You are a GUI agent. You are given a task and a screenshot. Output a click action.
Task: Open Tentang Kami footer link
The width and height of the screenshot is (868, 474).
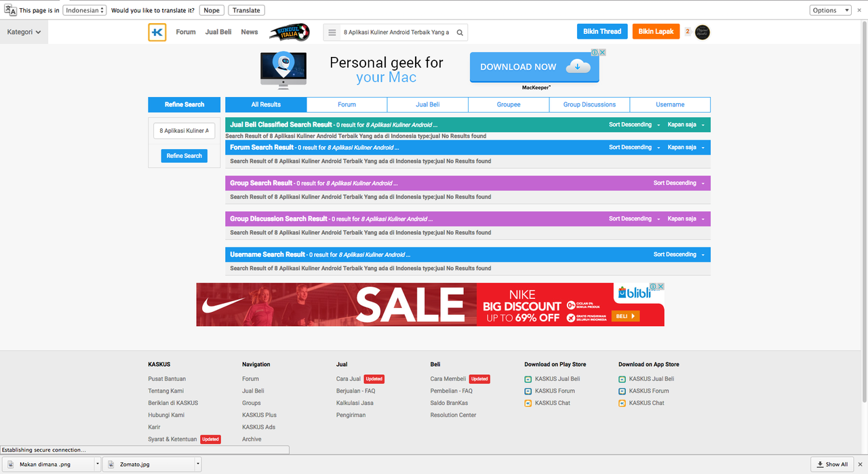coord(166,391)
